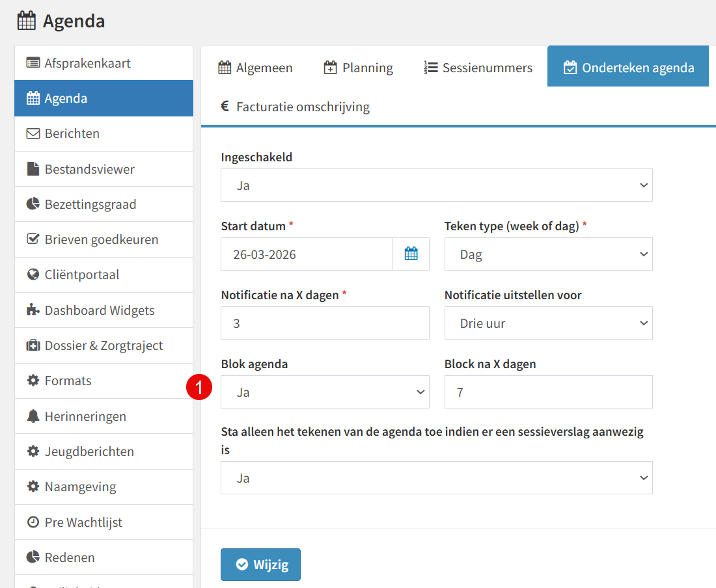Image resolution: width=716 pixels, height=588 pixels.
Task: Open the Notificatie uitstellen voor dropdown
Action: 549,323
